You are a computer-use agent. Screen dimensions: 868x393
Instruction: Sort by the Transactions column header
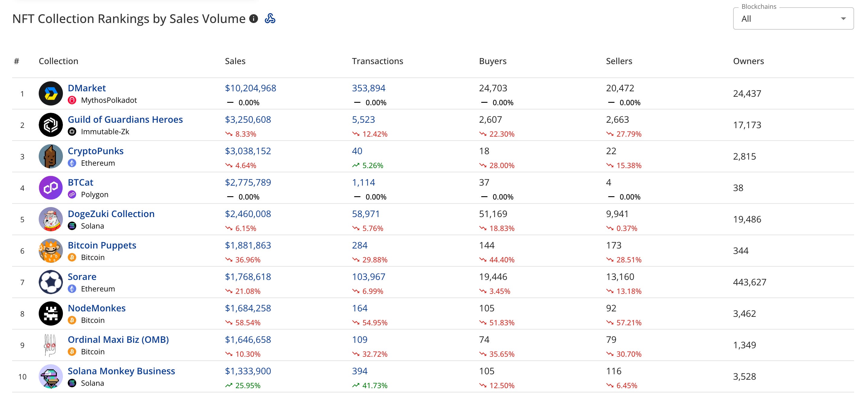click(x=377, y=61)
